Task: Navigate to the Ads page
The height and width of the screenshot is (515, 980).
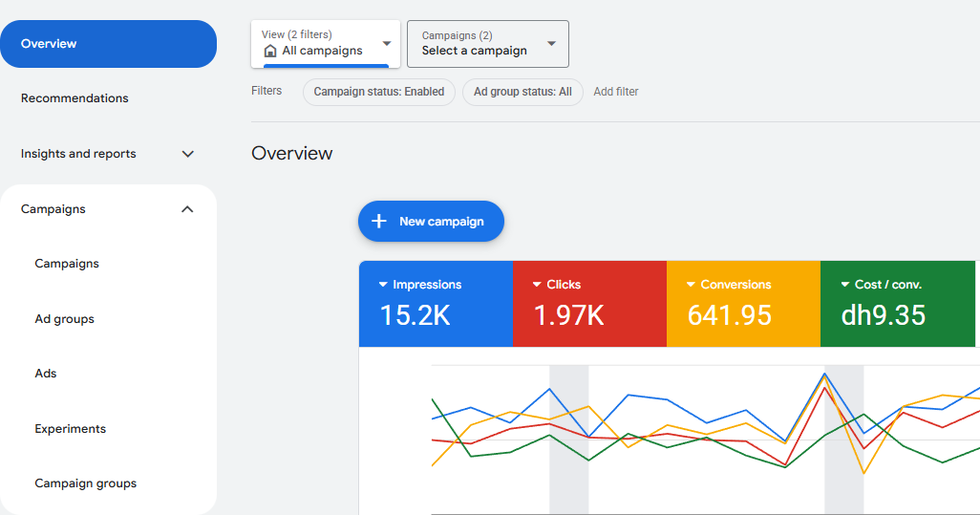Action: pos(46,374)
